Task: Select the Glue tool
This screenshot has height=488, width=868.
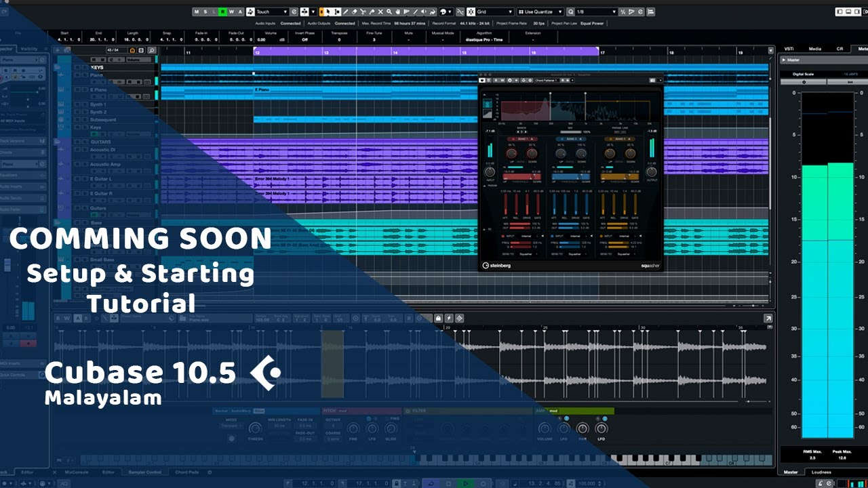Action: 372,12
